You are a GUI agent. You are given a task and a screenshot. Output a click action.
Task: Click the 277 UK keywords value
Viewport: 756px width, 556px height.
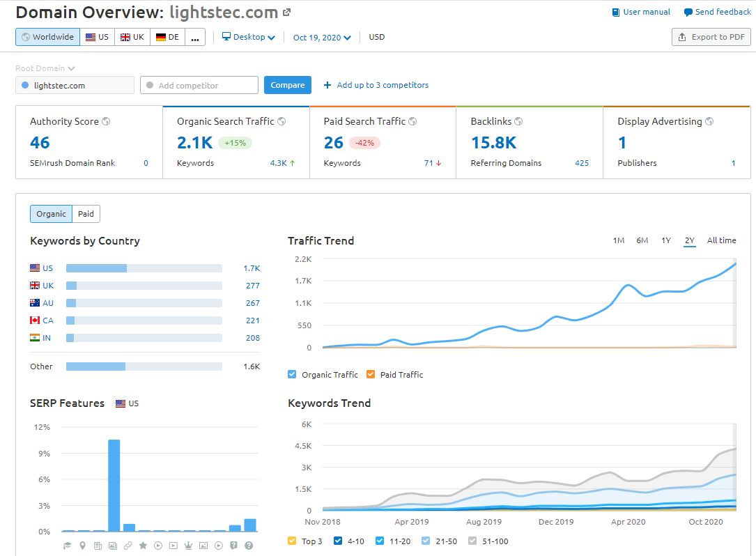pyautogui.click(x=253, y=286)
